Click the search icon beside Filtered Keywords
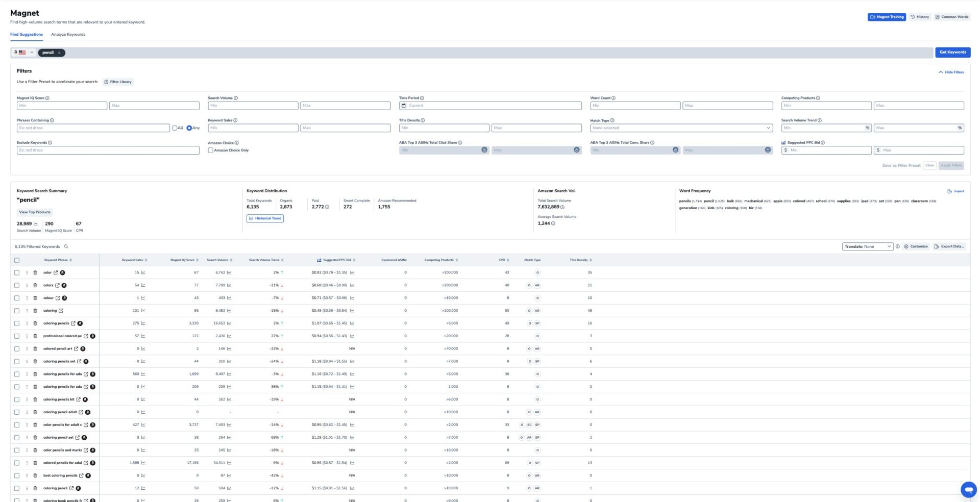 click(66, 246)
